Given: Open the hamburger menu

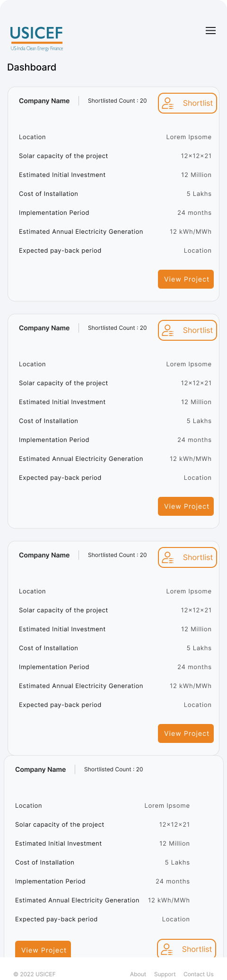Looking at the screenshot, I should pyautogui.click(x=211, y=31).
